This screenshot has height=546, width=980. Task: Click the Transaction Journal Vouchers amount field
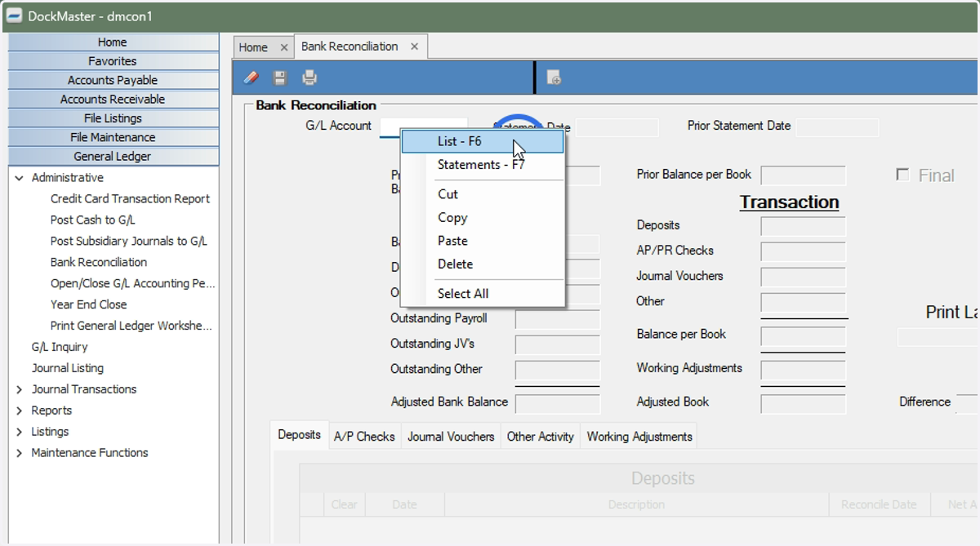tap(803, 277)
